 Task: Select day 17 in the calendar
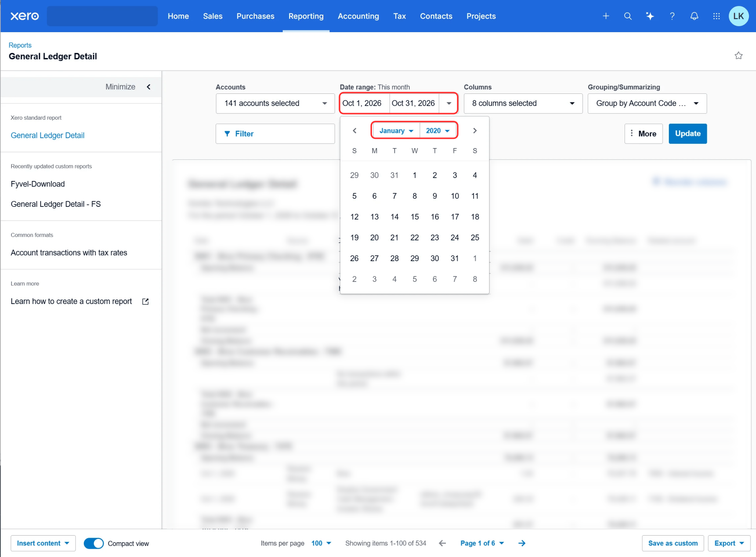[455, 217]
